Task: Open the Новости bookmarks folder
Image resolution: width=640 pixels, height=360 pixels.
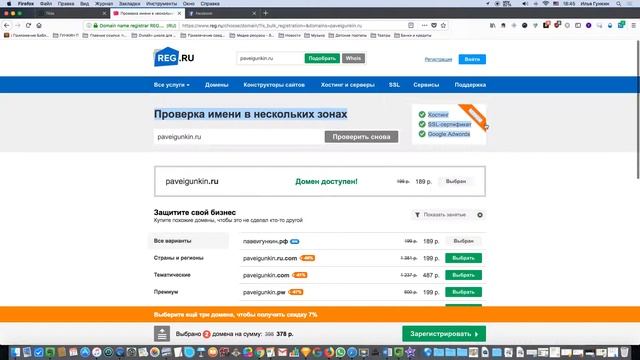Action: point(290,36)
